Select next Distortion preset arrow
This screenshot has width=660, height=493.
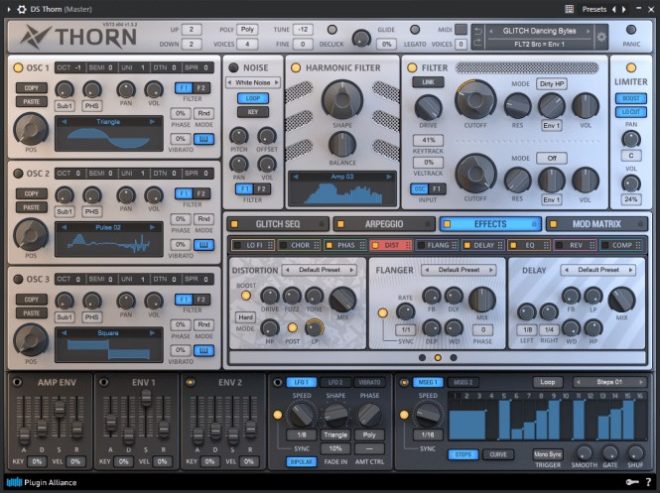[x=351, y=270]
